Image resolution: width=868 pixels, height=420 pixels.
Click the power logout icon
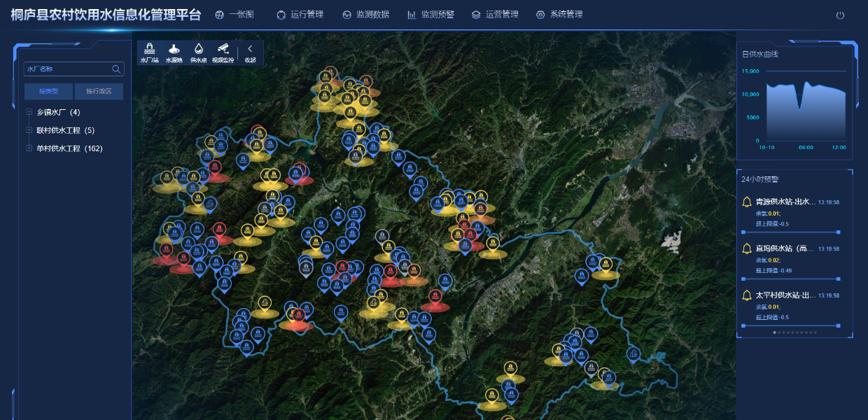[x=840, y=15]
